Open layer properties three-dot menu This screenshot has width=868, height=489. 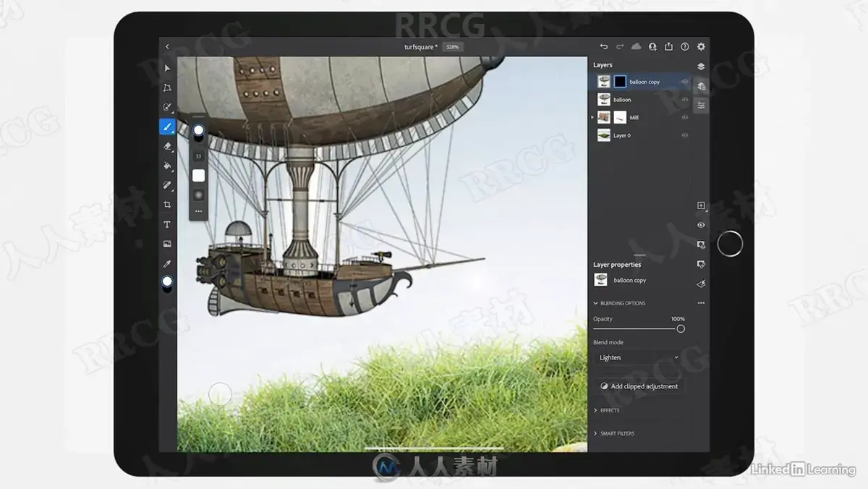click(x=700, y=303)
